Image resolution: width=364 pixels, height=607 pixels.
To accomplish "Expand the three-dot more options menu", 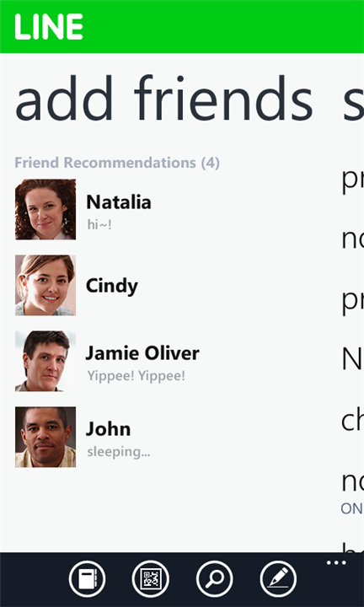I will [x=336, y=563].
